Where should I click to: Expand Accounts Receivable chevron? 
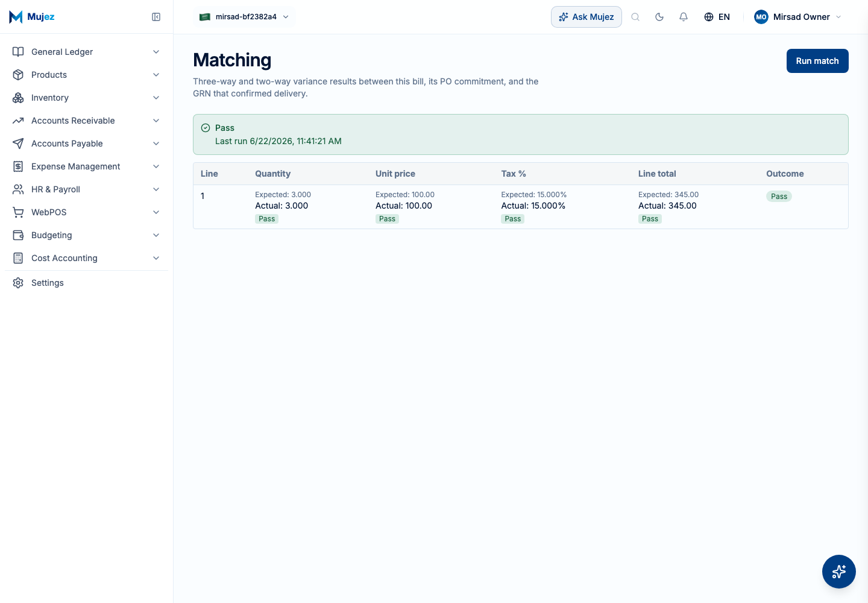[x=156, y=121]
